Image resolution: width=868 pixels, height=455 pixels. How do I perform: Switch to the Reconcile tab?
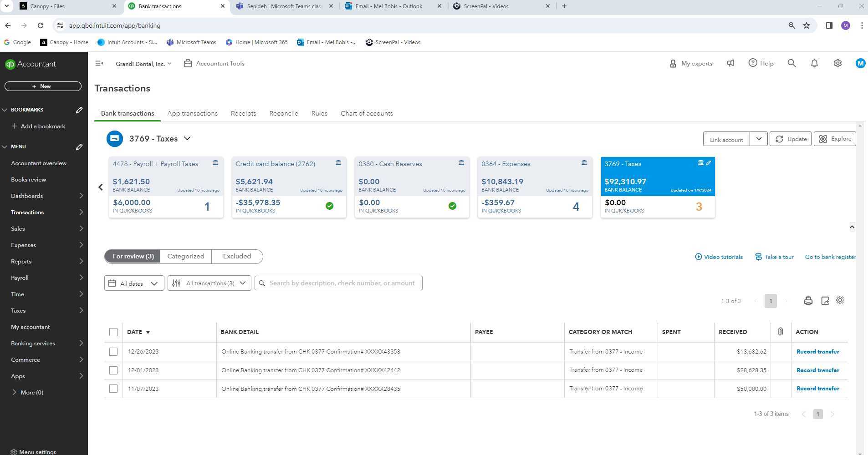pyautogui.click(x=283, y=113)
